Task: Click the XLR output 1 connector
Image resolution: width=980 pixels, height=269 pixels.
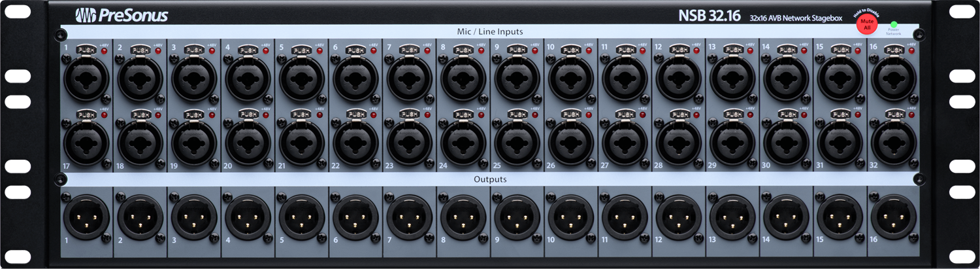Action: click(x=86, y=217)
